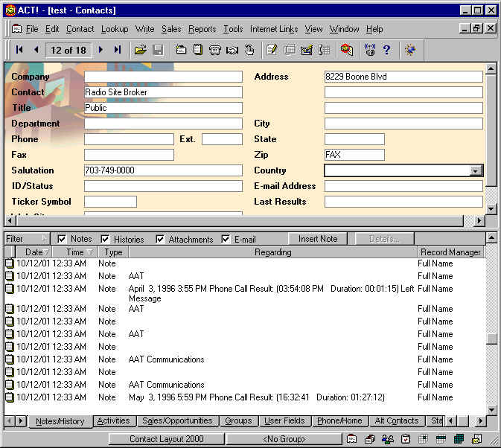Expand the Country dropdown list

pos(476,170)
